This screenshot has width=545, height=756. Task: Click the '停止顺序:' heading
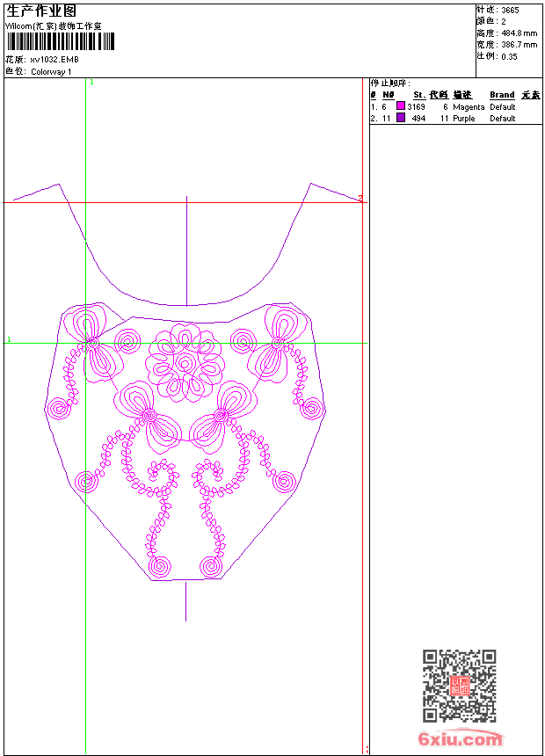pos(390,83)
